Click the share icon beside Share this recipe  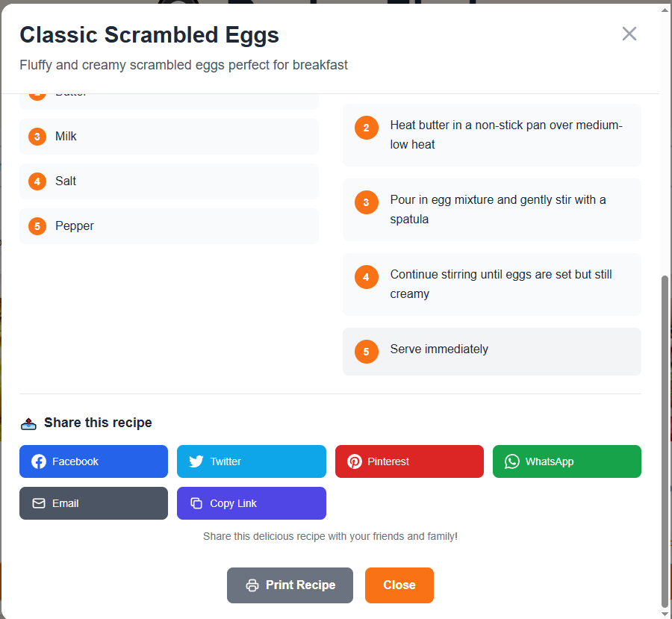click(28, 423)
